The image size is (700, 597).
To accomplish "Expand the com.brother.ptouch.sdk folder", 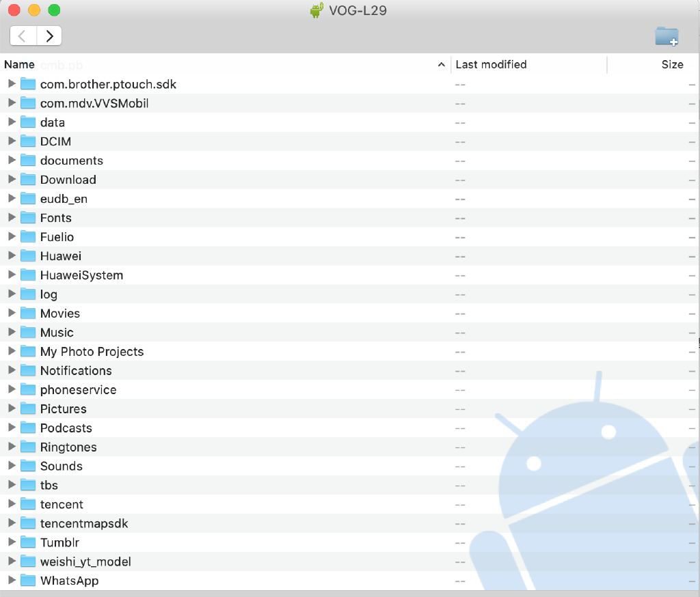I will [11, 84].
